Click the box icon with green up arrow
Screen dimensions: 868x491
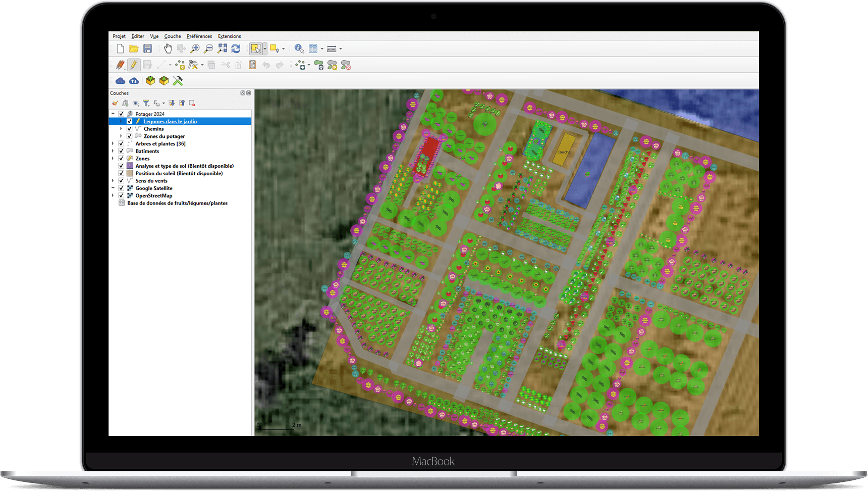coord(164,81)
